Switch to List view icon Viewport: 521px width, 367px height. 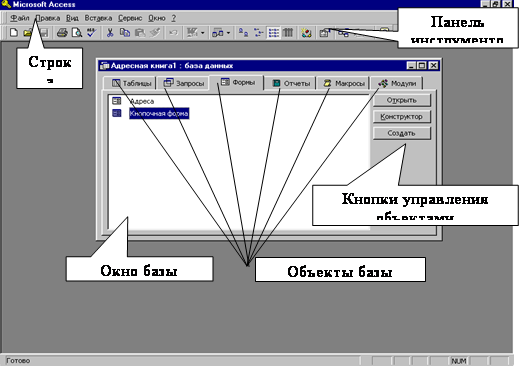point(274,33)
